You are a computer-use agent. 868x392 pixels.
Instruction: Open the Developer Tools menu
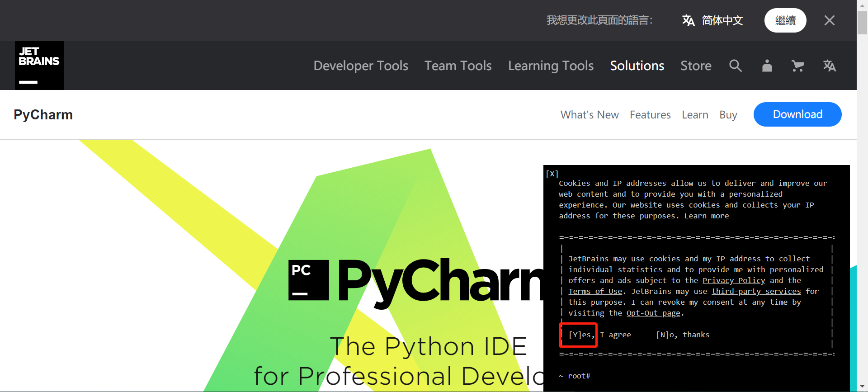point(361,66)
